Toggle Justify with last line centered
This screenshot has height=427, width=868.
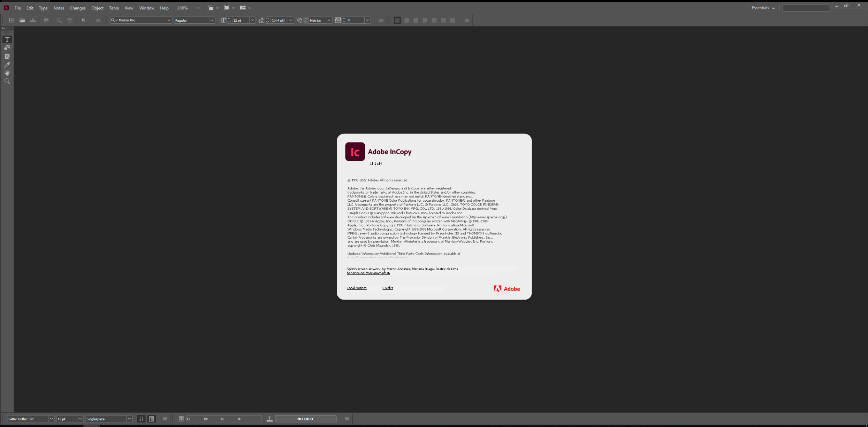(x=434, y=20)
